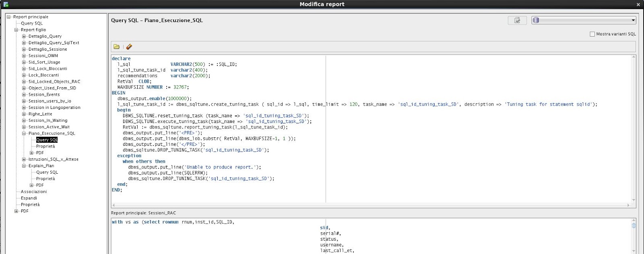The image size is (644, 254).
Task: Select the Lock_Bloccanti tree label
Action: (x=43, y=75)
